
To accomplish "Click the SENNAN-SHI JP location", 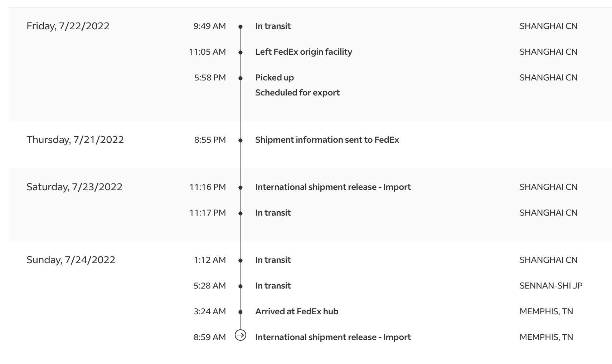I will pyautogui.click(x=551, y=286).
